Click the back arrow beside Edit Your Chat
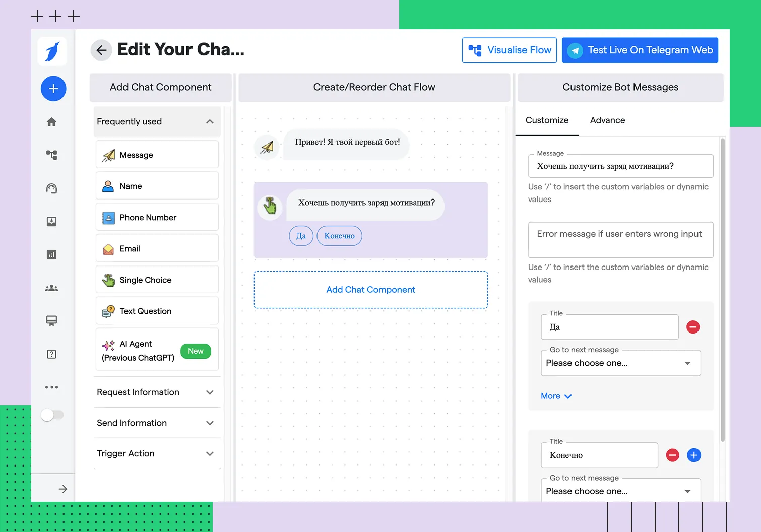This screenshot has height=532, width=761. [x=101, y=50]
